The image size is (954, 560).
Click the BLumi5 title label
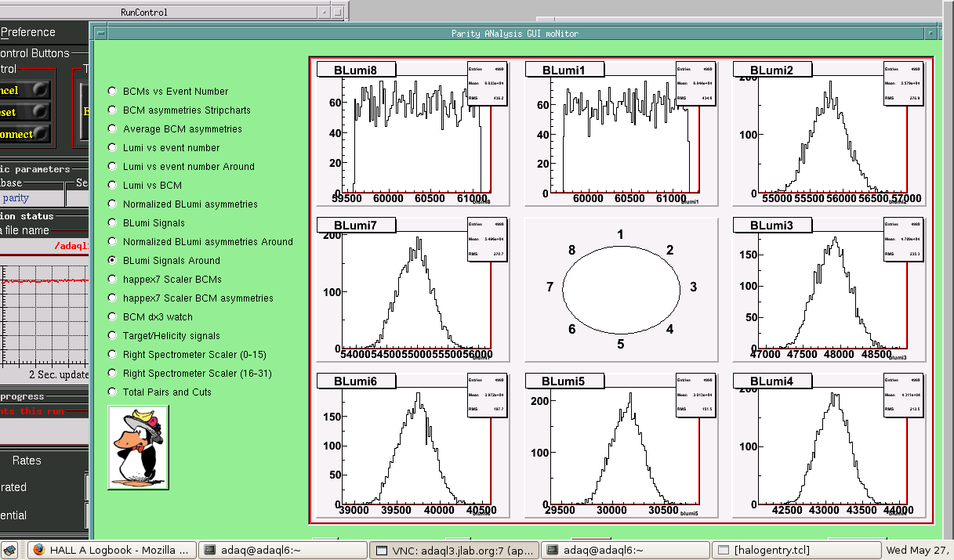(565, 381)
